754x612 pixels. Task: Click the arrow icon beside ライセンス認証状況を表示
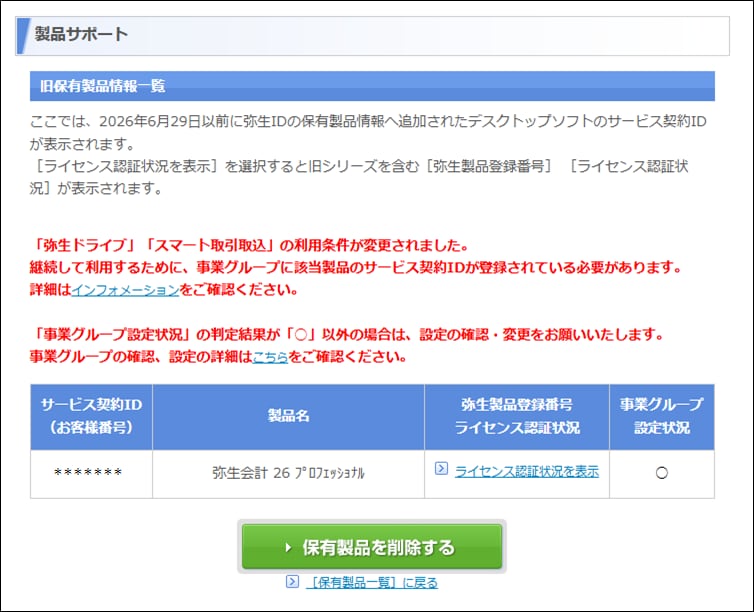tap(441, 468)
